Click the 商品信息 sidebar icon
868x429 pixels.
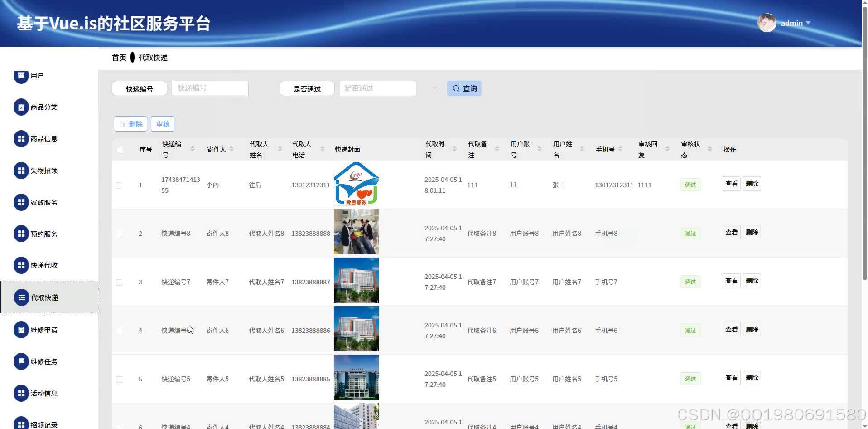(x=21, y=139)
